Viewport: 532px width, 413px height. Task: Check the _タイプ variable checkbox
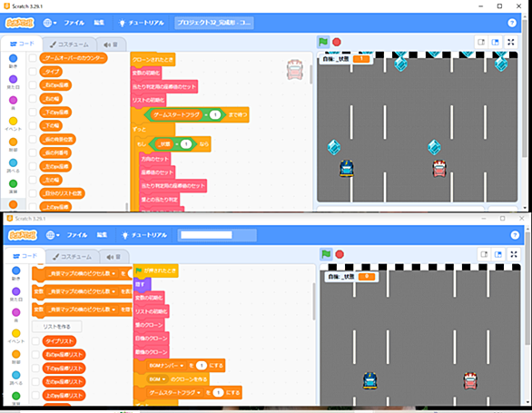click(x=33, y=72)
